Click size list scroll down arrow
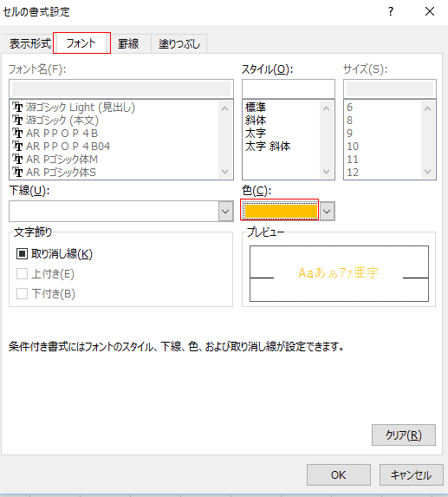 pos(427,172)
